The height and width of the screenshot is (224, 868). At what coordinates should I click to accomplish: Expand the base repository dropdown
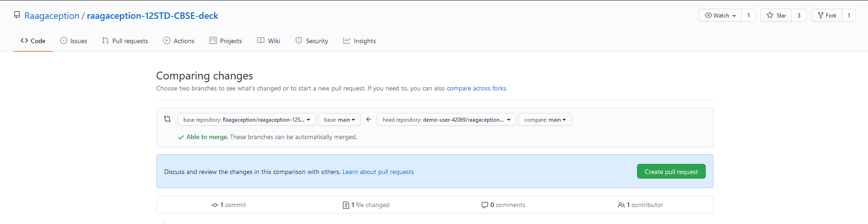click(247, 119)
